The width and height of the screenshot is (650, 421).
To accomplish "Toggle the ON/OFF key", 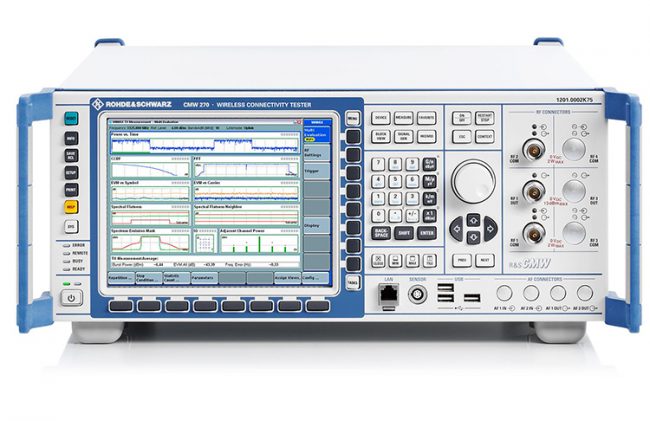I will point(463,117).
